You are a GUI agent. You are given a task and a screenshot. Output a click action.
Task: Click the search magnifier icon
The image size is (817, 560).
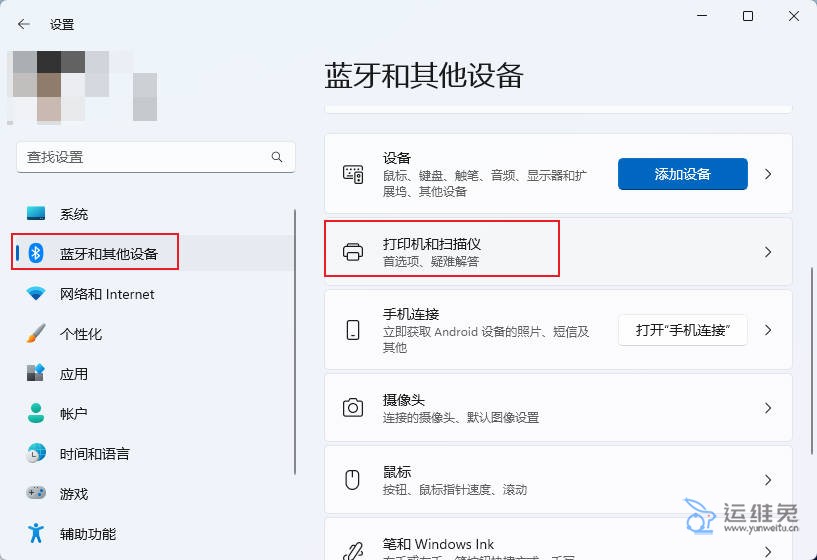(x=277, y=157)
